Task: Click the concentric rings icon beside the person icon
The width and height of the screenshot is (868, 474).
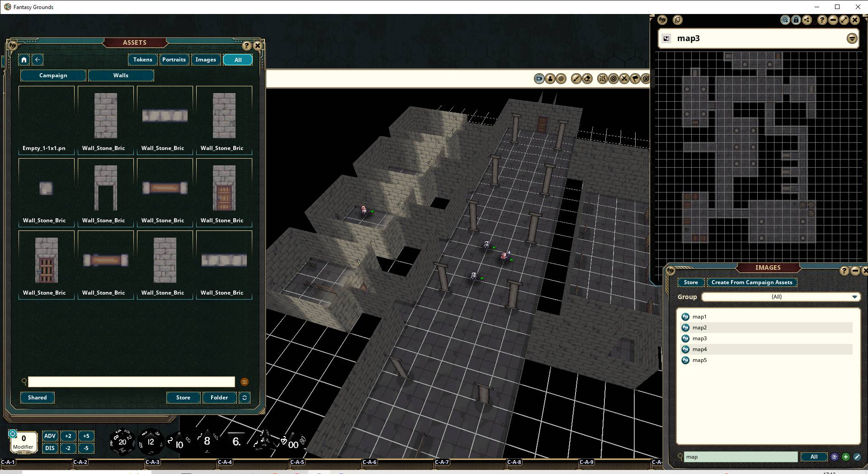Action: [561, 79]
